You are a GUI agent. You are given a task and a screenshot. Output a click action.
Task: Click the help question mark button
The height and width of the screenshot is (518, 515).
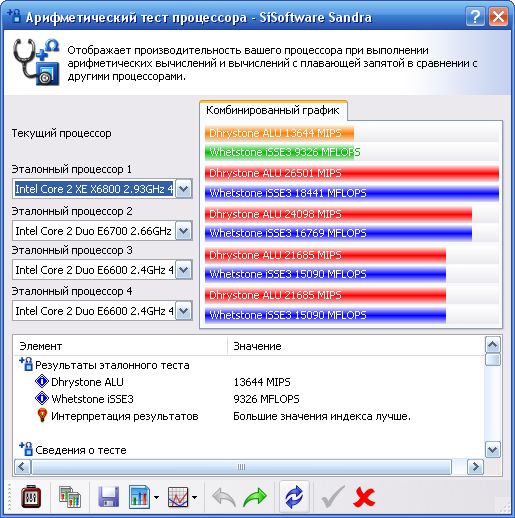(x=475, y=16)
